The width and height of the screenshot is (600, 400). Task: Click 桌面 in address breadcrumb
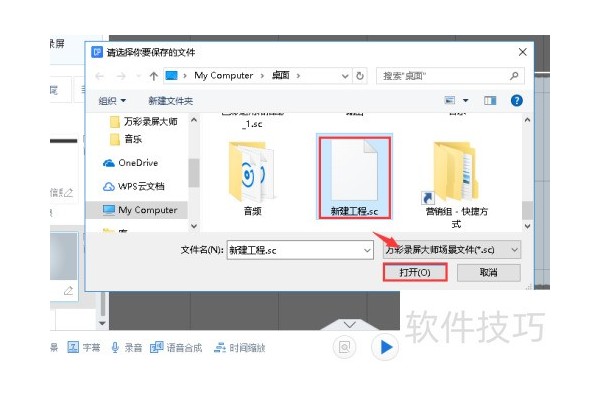point(280,76)
